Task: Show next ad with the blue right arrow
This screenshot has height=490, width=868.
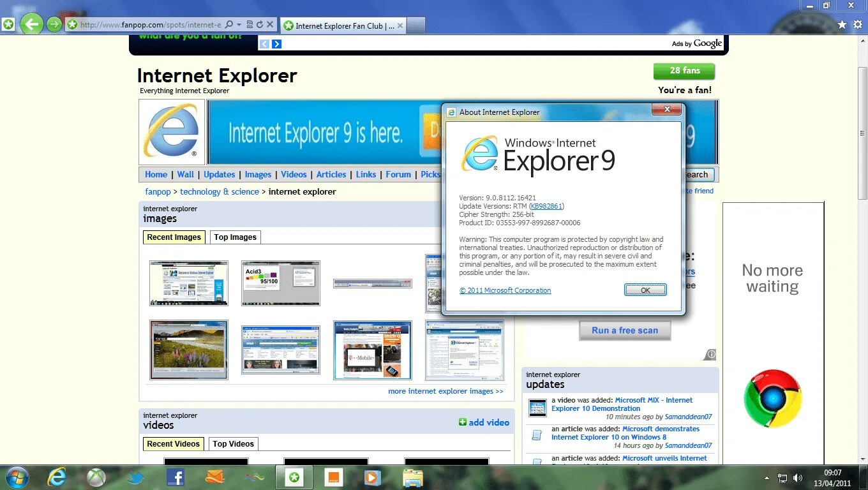Action: click(x=276, y=43)
